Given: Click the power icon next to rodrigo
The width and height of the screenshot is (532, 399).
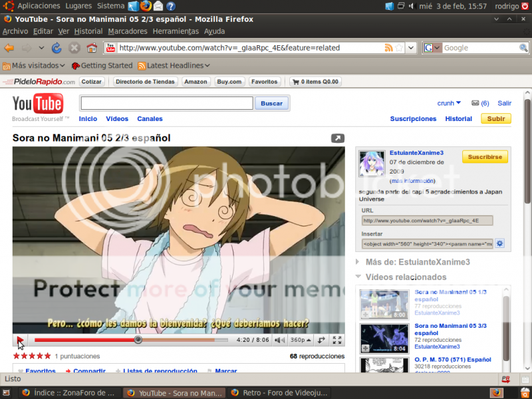Looking at the screenshot, I should pyautogui.click(x=525, y=6).
